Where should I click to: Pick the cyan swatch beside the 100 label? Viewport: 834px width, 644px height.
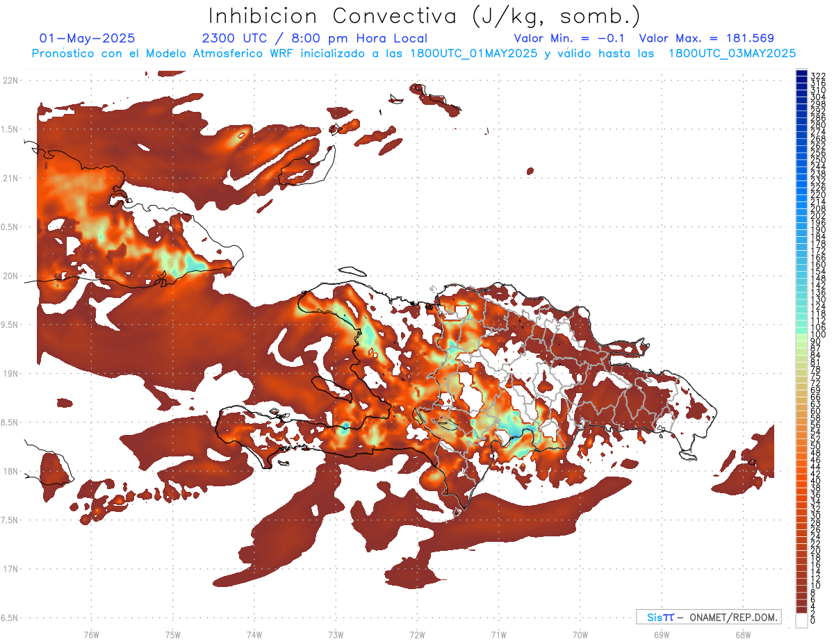(x=801, y=331)
